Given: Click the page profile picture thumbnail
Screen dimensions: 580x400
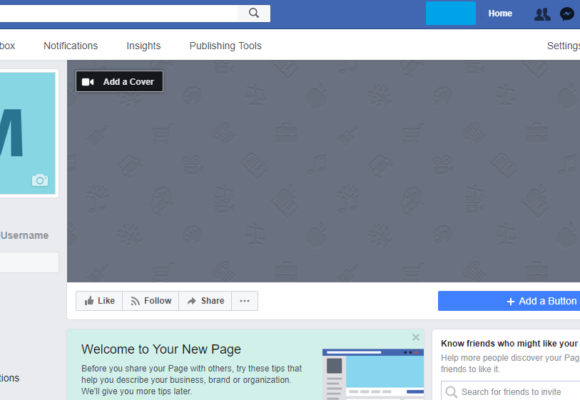Looking at the screenshot, I should (27, 133).
